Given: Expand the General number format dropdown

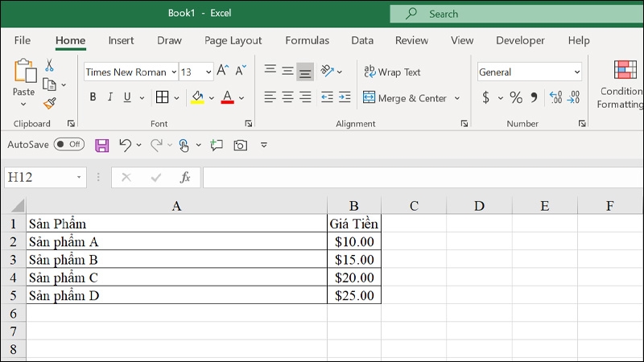Looking at the screenshot, I should pos(576,72).
